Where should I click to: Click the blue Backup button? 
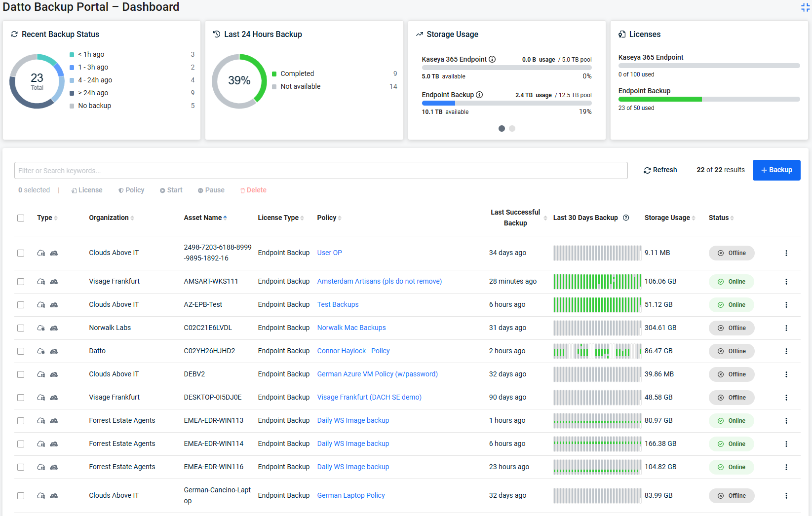[776, 170]
